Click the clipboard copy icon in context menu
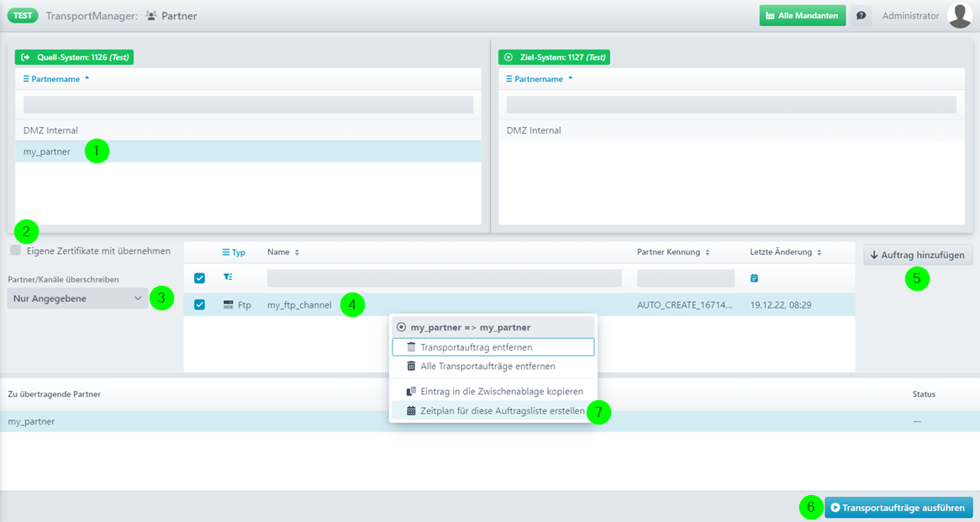980x522 pixels. [411, 392]
